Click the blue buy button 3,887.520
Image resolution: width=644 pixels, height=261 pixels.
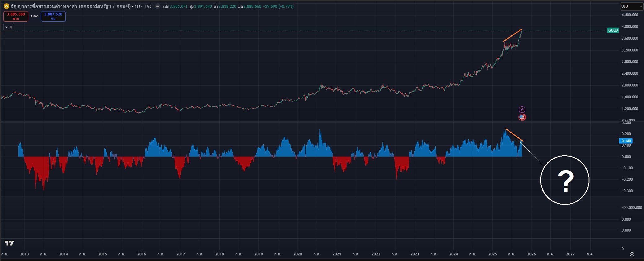53,16
